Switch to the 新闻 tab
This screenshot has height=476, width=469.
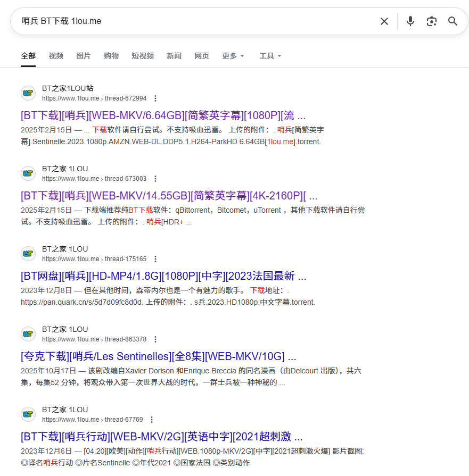click(x=174, y=56)
